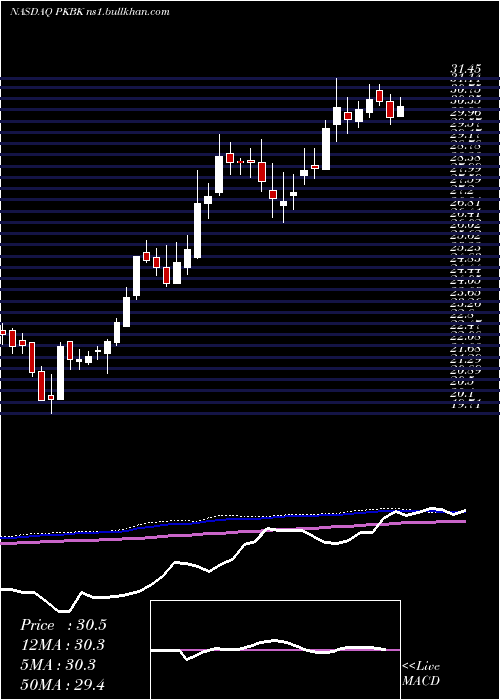Click the 25.23 price axis label

click(x=465, y=248)
